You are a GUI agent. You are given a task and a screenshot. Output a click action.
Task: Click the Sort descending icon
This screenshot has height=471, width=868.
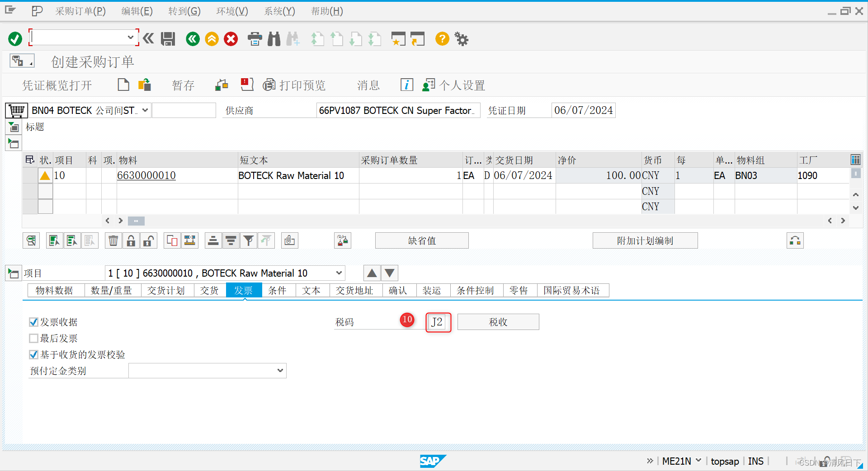pos(231,240)
